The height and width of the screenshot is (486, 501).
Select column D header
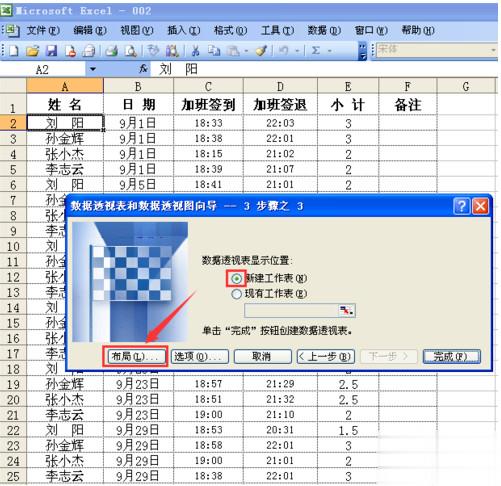[280, 86]
